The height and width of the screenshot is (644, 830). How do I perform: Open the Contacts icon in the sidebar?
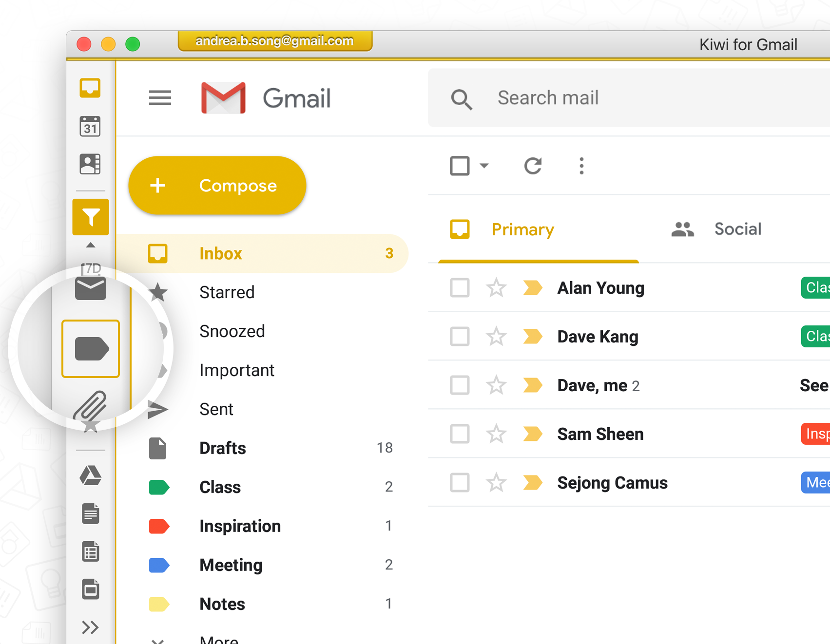tap(90, 164)
